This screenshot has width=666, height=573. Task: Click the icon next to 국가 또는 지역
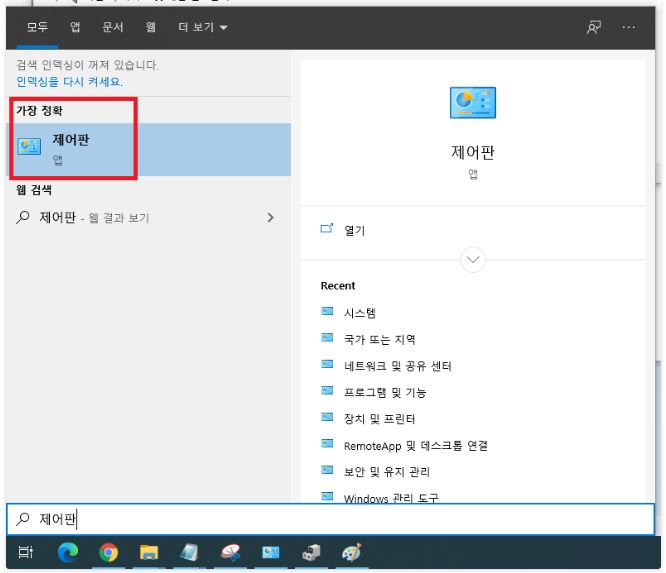tap(327, 338)
